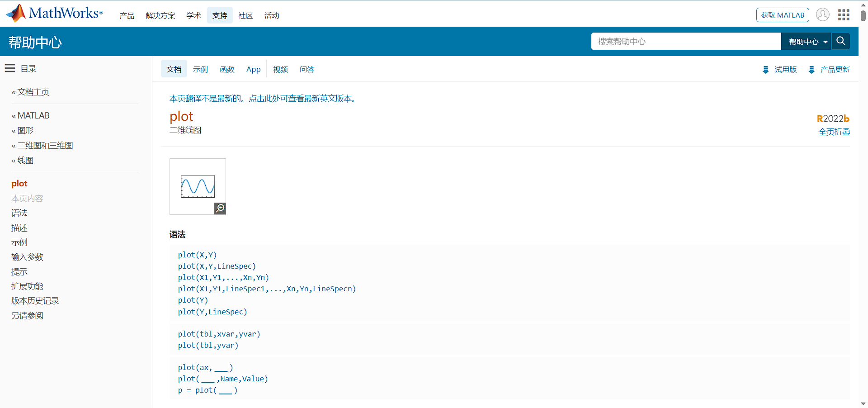The width and height of the screenshot is (868, 408).
Task: Switch to the 函数 tab
Action: coord(227,69)
